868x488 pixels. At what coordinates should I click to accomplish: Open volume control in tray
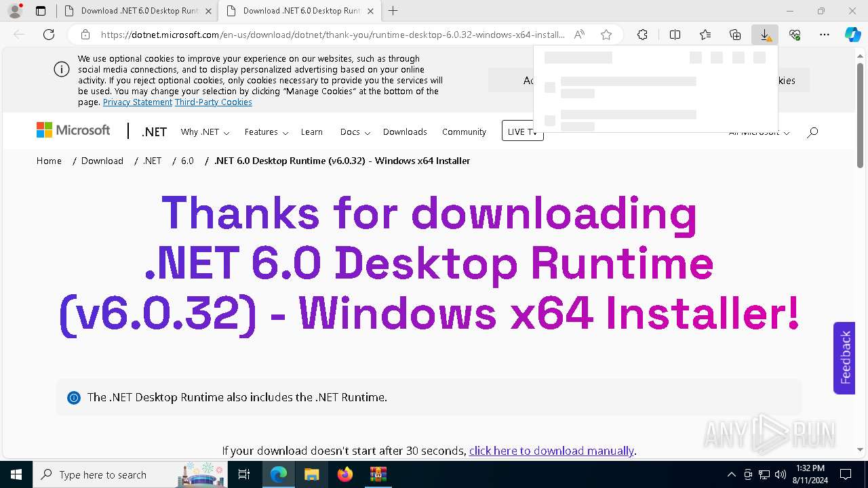coord(781,474)
